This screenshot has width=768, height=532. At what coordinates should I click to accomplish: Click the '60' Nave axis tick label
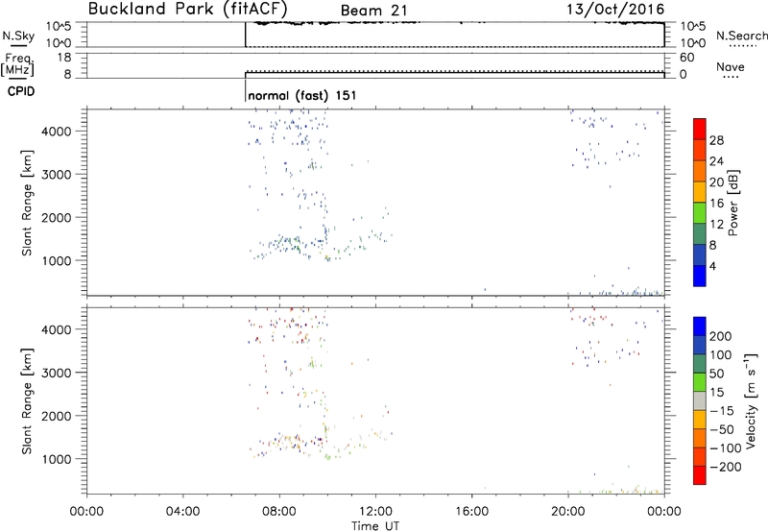pos(687,58)
